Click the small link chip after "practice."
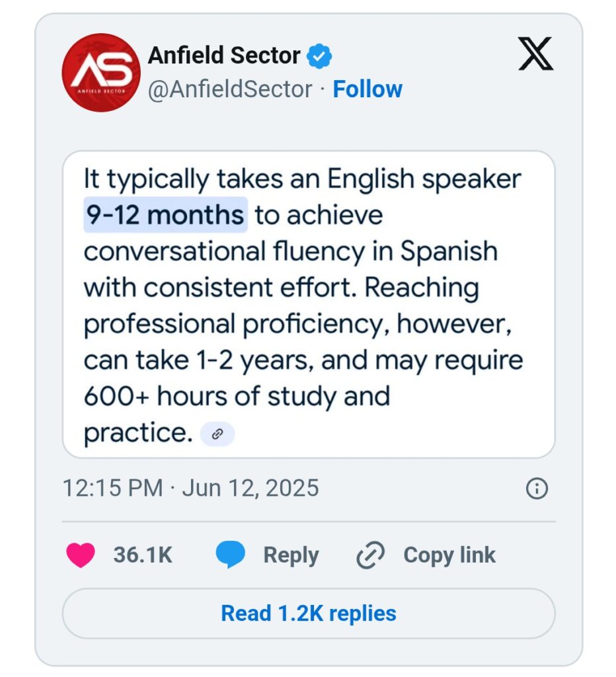 [x=217, y=434]
